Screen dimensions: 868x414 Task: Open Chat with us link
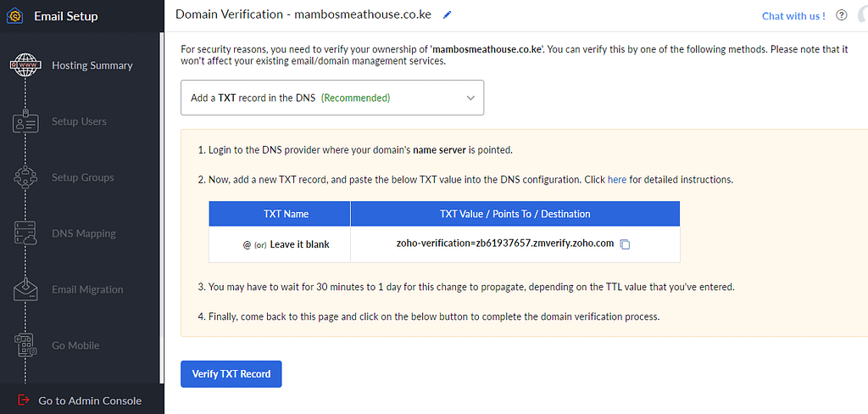pyautogui.click(x=793, y=16)
